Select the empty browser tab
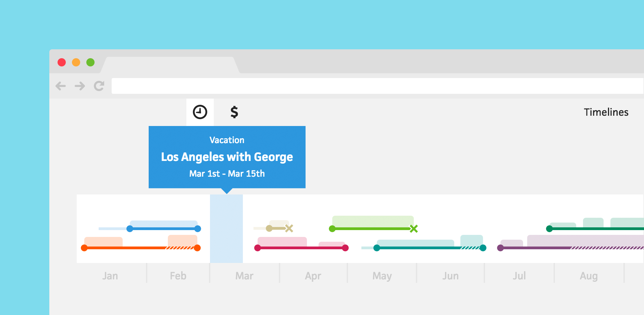Image resolution: width=644 pixels, height=315 pixels. coord(170,65)
